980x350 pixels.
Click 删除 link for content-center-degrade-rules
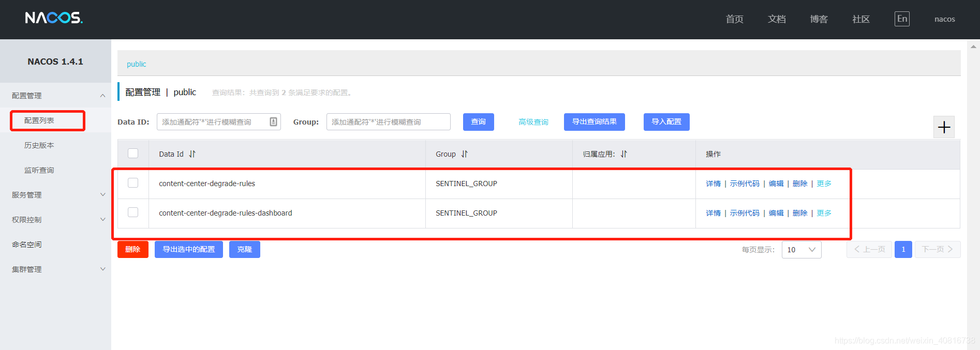(x=800, y=184)
